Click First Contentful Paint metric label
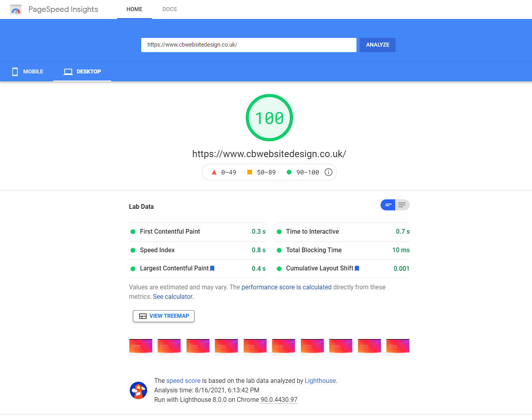 [x=170, y=232]
